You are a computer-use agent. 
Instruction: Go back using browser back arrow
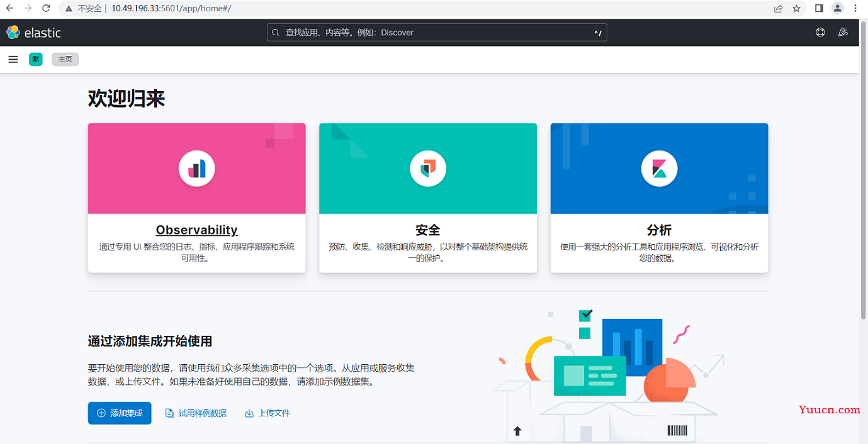[x=9, y=8]
